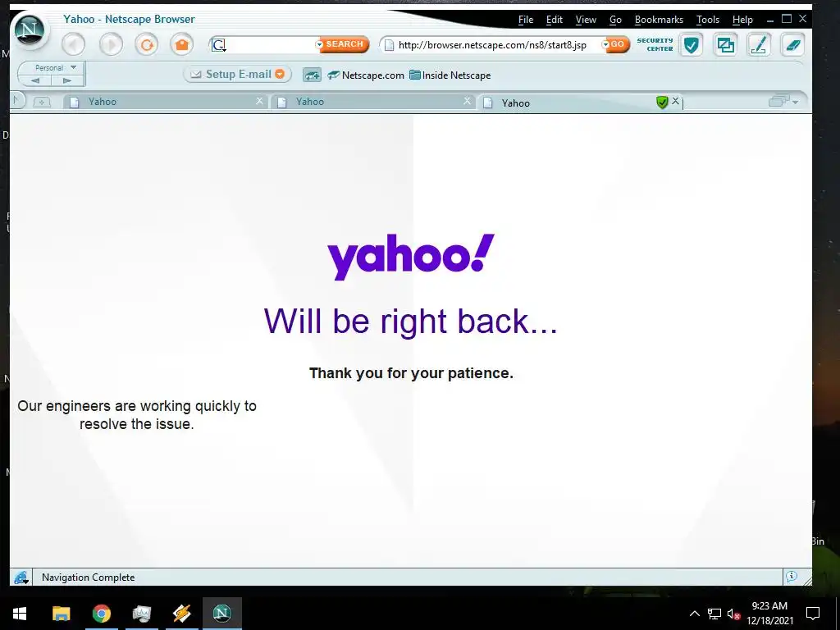Click the add bookmark truck icon

point(312,75)
